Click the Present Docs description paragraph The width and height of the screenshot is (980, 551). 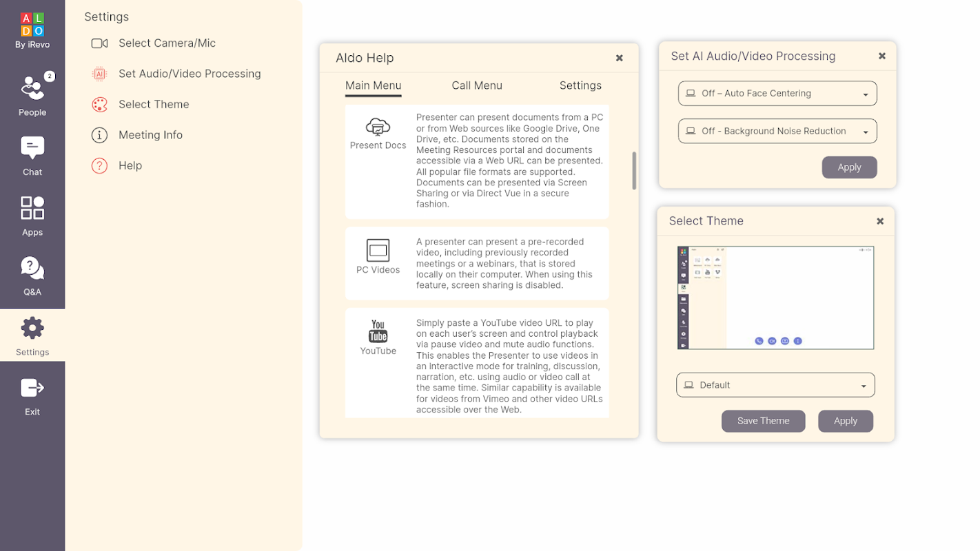[x=510, y=160]
